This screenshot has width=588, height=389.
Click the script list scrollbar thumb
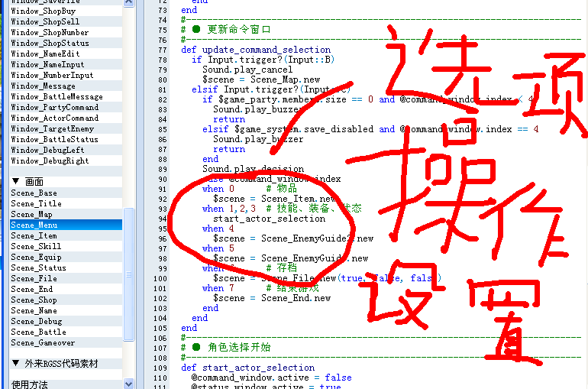point(128,274)
